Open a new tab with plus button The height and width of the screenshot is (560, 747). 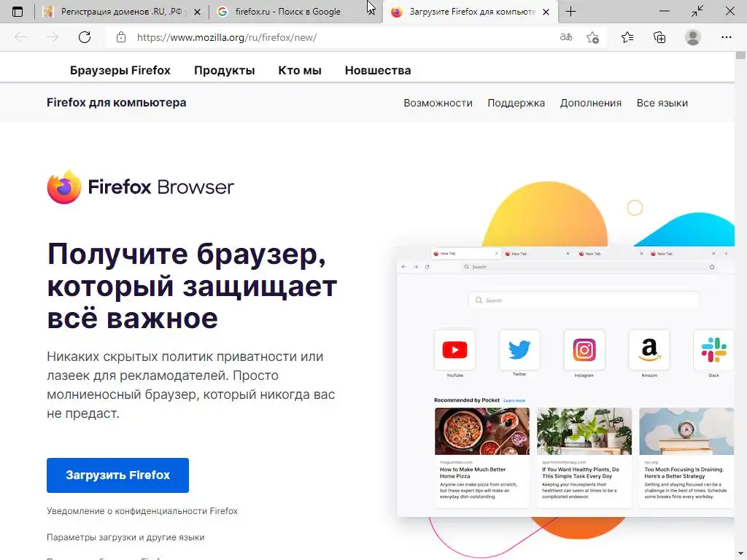tap(570, 12)
